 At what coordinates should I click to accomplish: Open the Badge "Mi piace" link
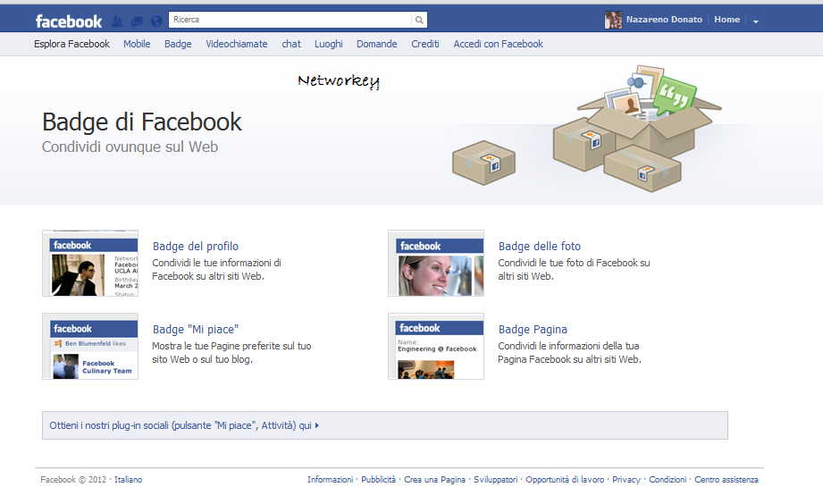(x=196, y=329)
